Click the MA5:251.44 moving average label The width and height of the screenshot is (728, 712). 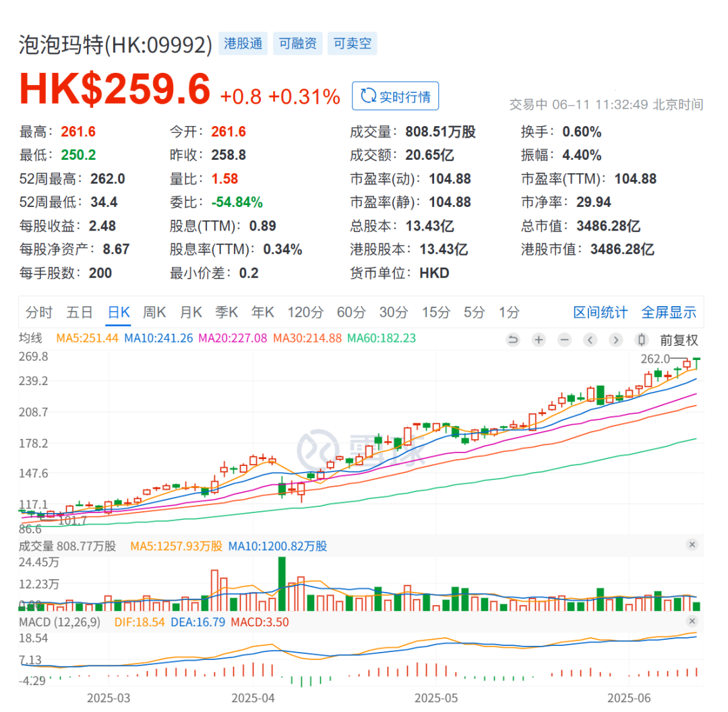click(x=87, y=338)
